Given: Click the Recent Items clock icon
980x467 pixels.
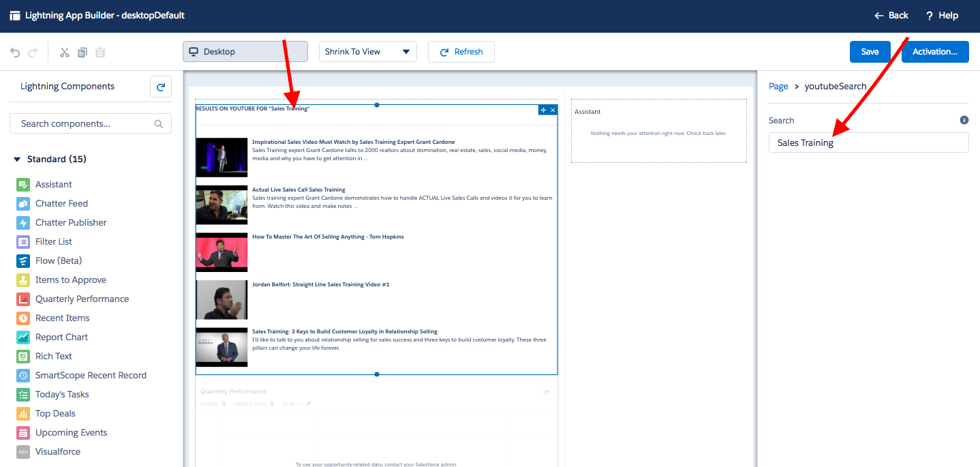Looking at the screenshot, I should click(23, 318).
